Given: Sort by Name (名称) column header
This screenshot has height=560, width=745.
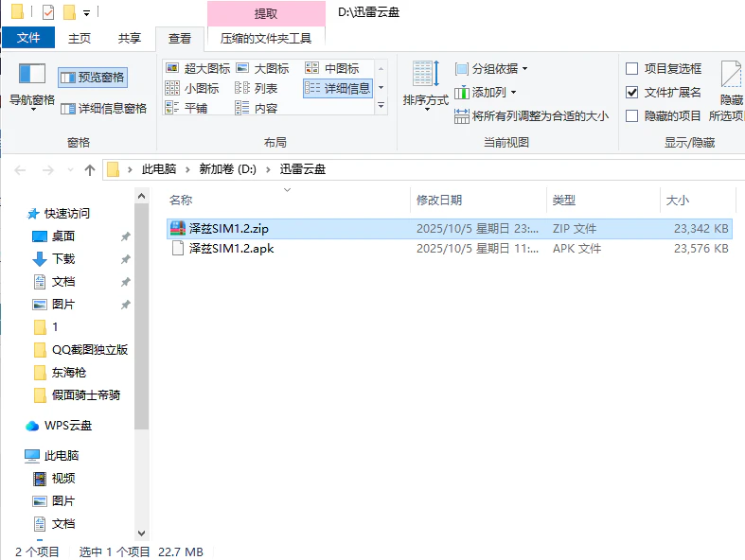Looking at the screenshot, I should pyautogui.click(x=288, y=200).
